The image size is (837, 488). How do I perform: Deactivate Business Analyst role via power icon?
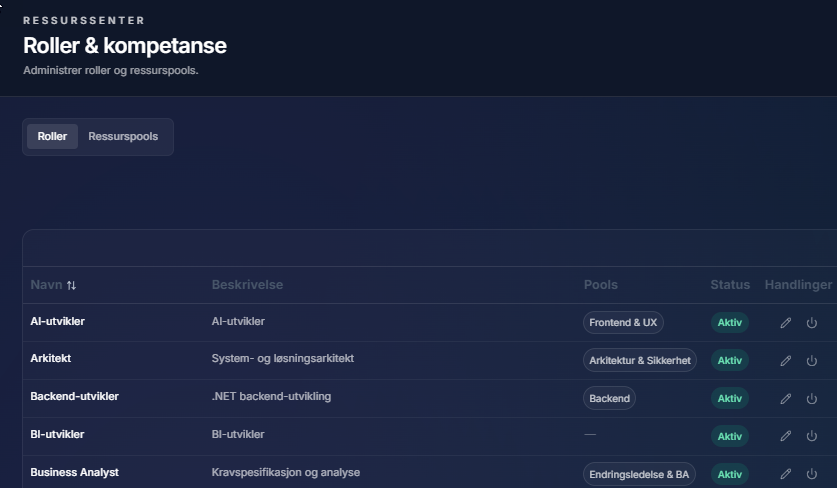tap(811, 474)
